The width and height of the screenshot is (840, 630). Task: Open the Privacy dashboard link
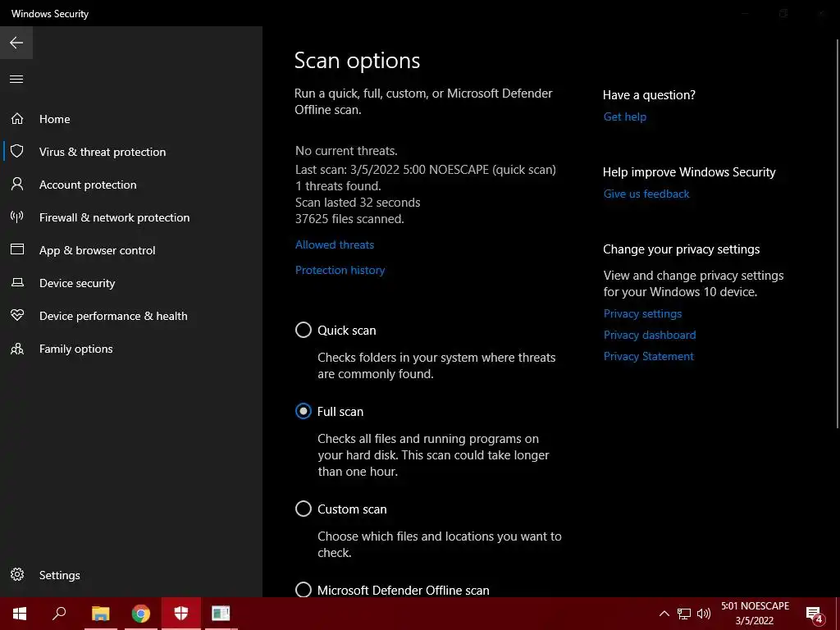pos(650,335)
